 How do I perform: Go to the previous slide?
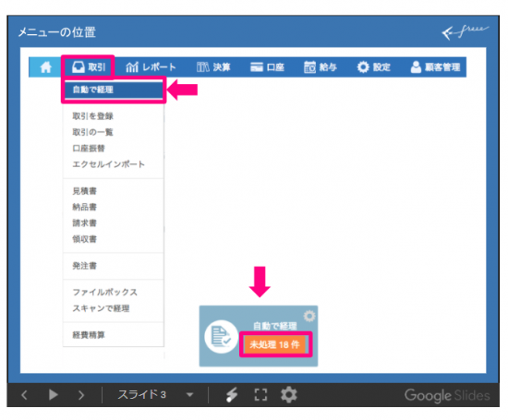(24, 395)
